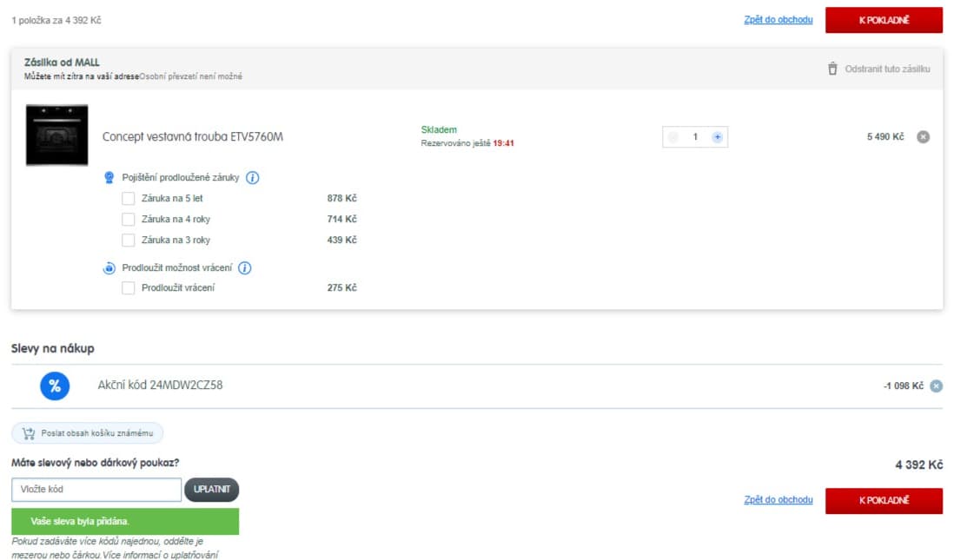Click the 714 Kč warranty price

(x=342, y=219)
